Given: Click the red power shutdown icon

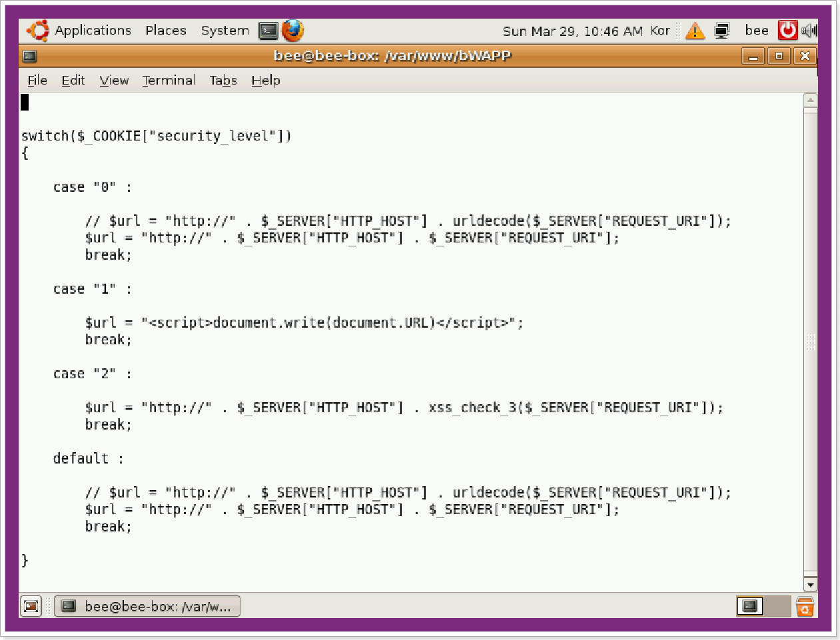Looking at the screenshot, I should tap(787, 30).
